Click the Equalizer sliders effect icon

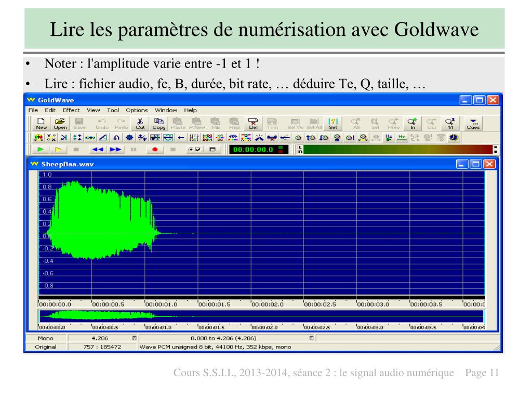pos(194,137)
